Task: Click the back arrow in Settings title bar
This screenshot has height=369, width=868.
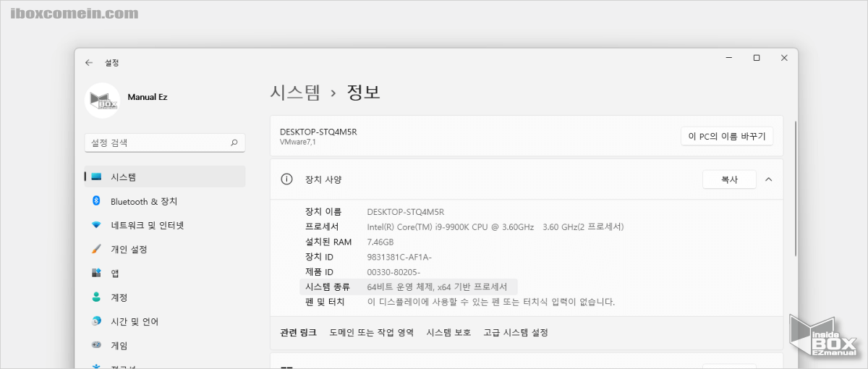Action: point(89,63)
